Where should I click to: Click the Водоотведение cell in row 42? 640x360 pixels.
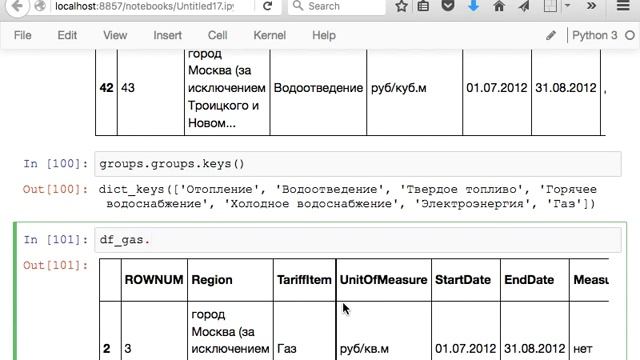[318, 88]
